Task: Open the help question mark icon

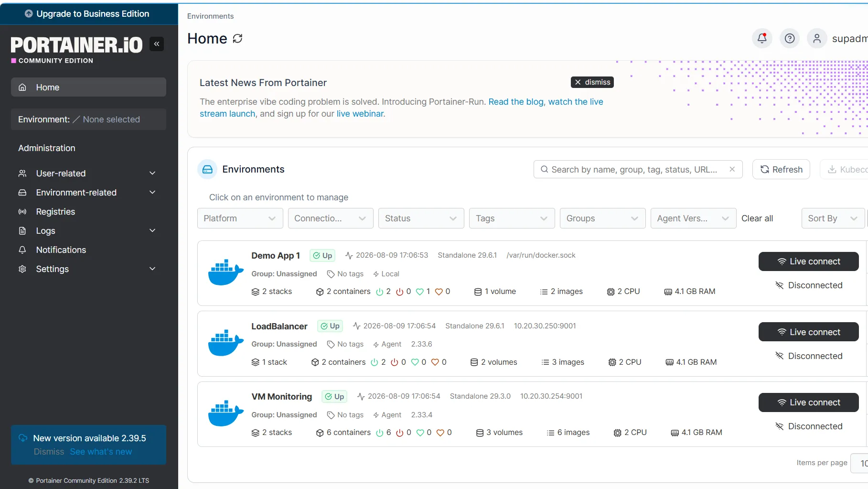Action: [790, 38]
